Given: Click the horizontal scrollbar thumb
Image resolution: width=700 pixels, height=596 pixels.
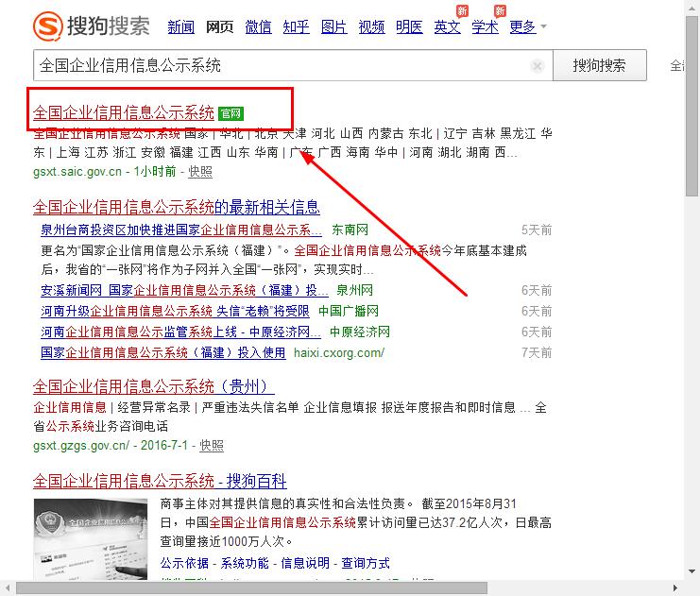Looking at the screenshot, I should click(x=251, y=587).
